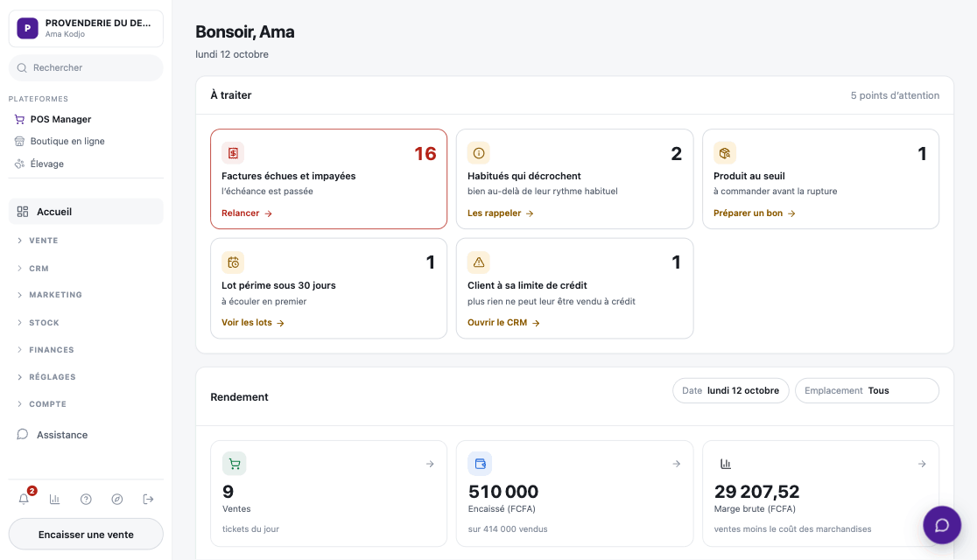The height and width of the screenshot is (560, 977).
Task: Click the arrow on the Ventes card
Action: [430, 464]
